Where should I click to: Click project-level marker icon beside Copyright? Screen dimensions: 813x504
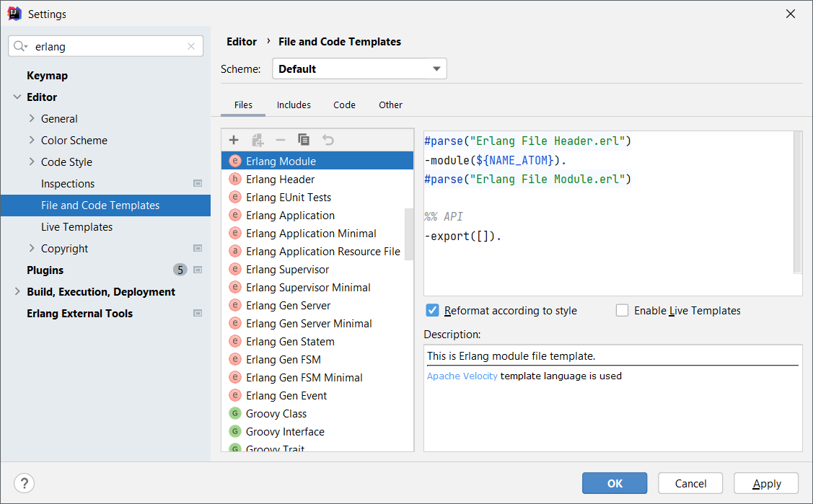(x=198, y=248)
